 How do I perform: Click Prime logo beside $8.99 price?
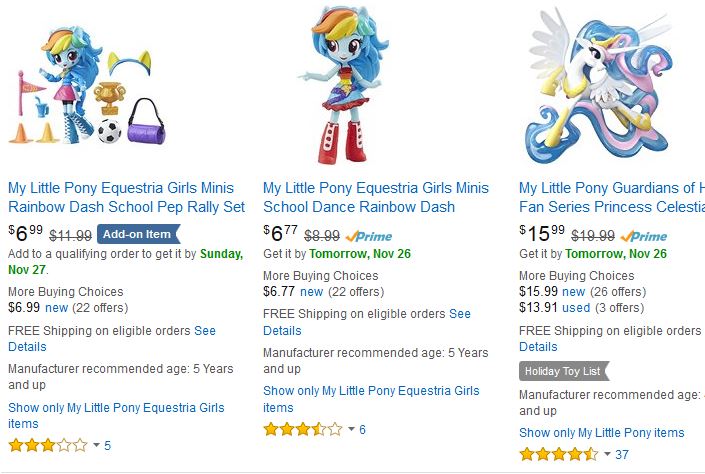pos(370,236)
